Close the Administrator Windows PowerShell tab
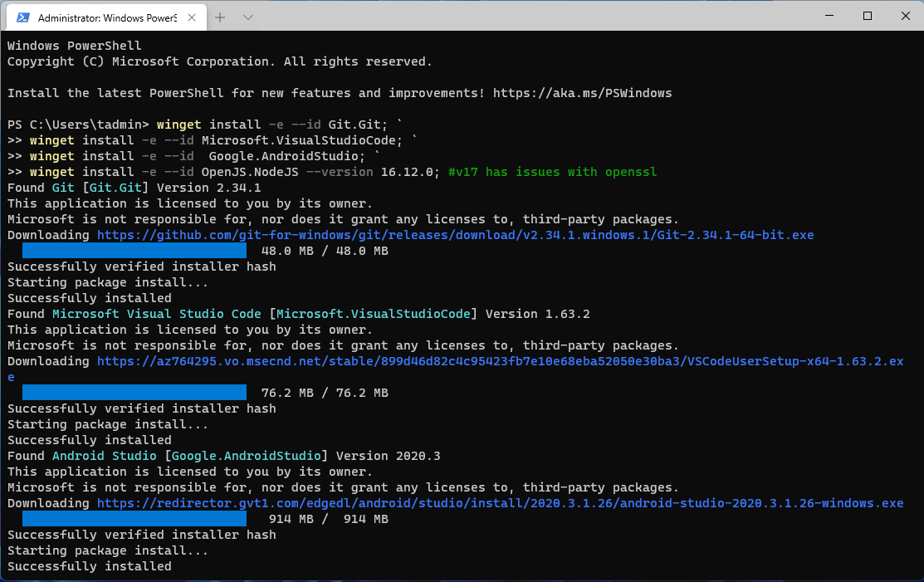 click(x=192, y=17)
